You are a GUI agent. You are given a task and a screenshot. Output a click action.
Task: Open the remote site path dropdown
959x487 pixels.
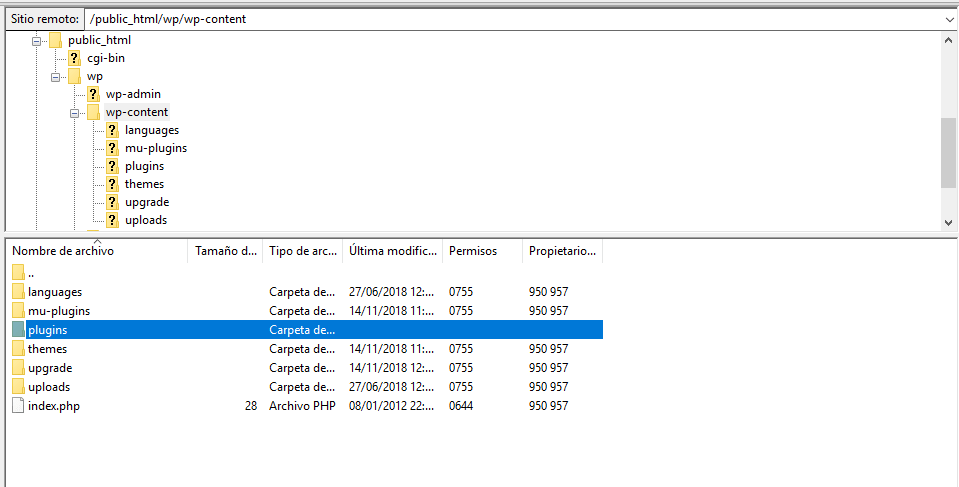click(x=949, y=19)
